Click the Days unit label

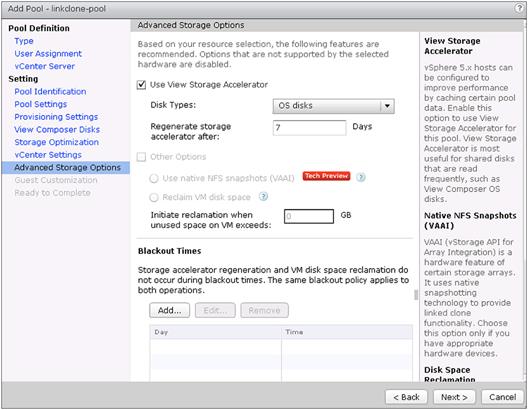362,127
